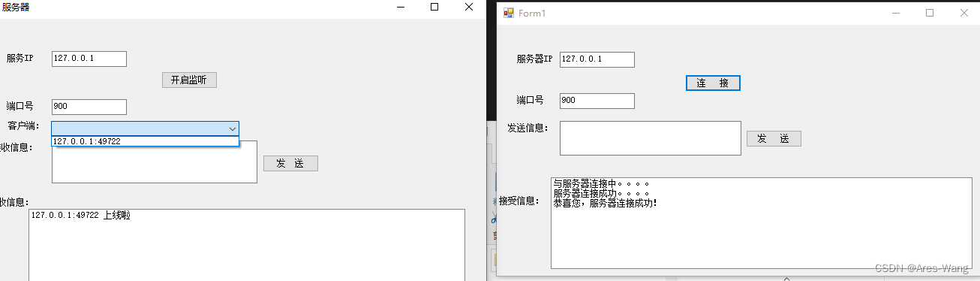Close the 服务器 window
The image size is (980, 281).
(469, 7)
